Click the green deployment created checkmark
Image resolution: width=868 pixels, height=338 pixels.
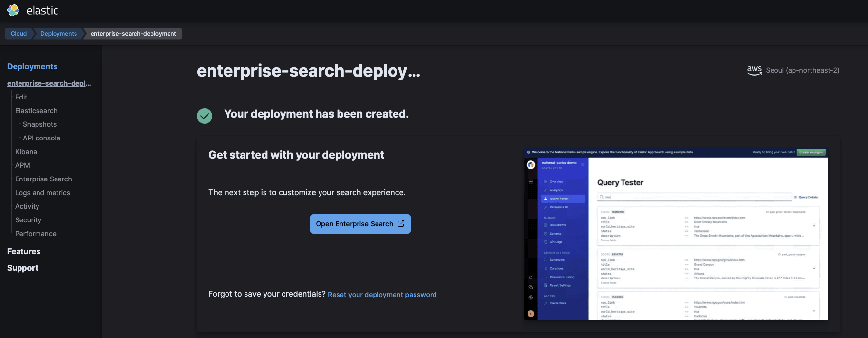coord(205,116)
